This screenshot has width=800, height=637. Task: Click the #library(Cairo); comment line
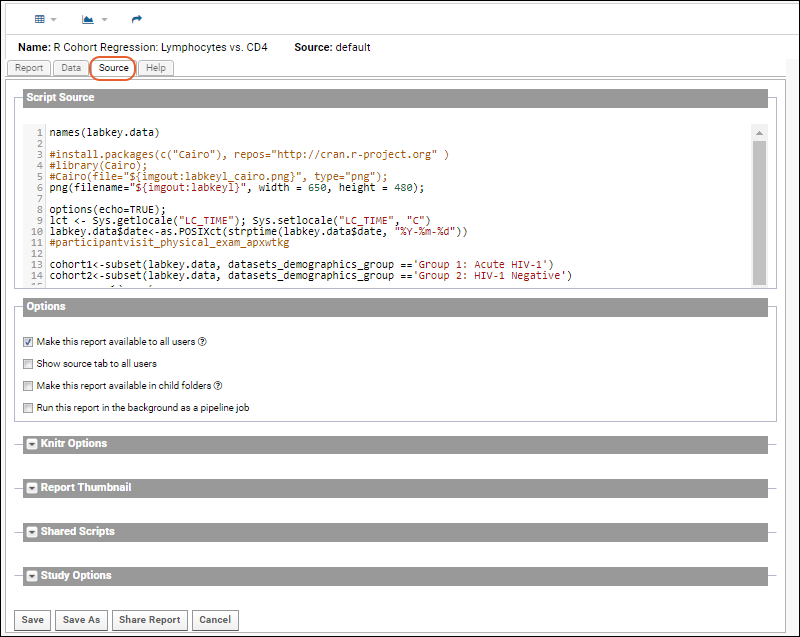98,166
